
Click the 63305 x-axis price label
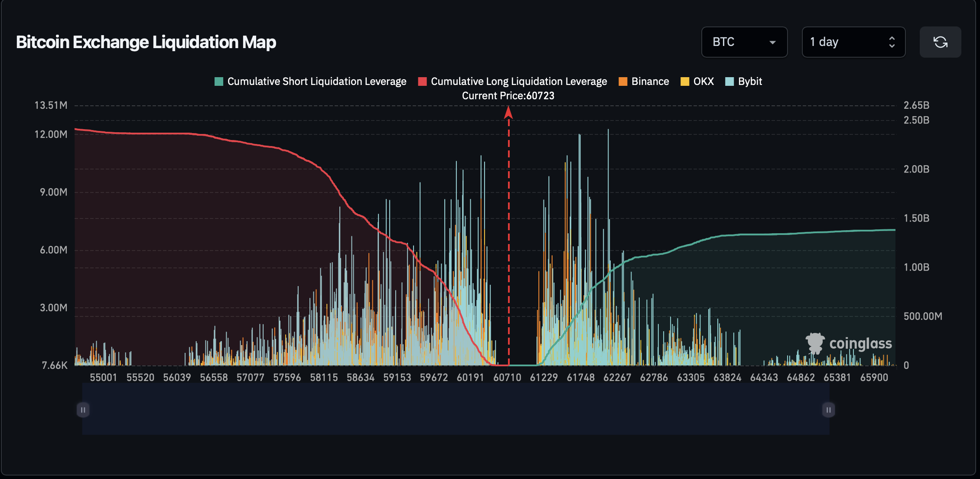click(x=691, y=378)
